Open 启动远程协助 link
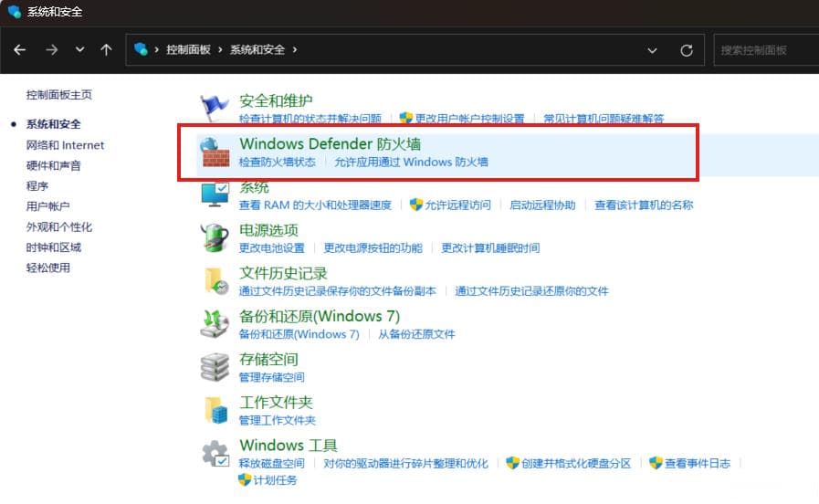This screenshot has width=819, height=504. pos(542,205)
